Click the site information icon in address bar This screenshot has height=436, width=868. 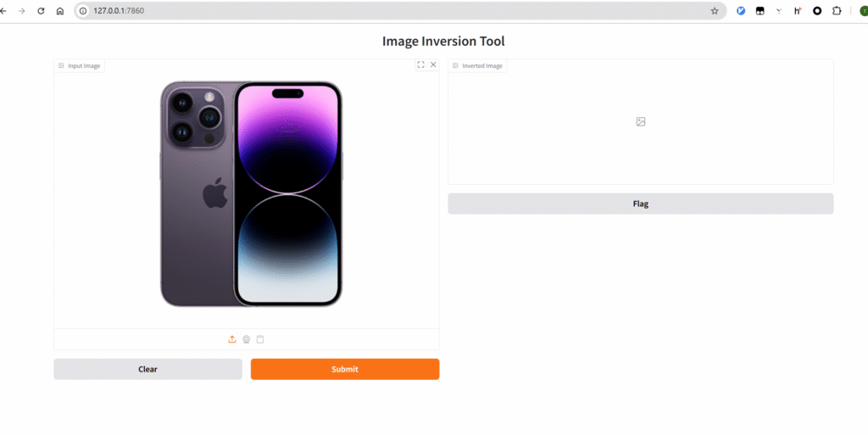pos(83,11)
